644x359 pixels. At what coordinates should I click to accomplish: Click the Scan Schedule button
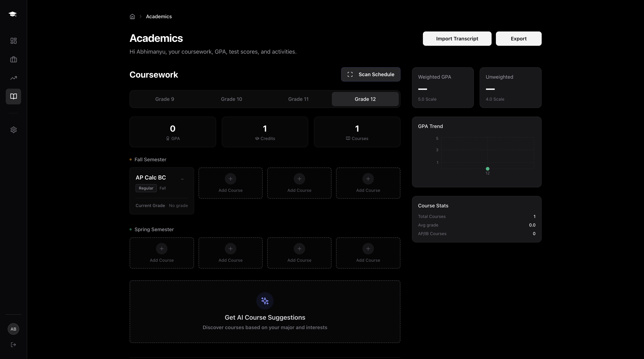pyautogui.click(x=370, y=74)
